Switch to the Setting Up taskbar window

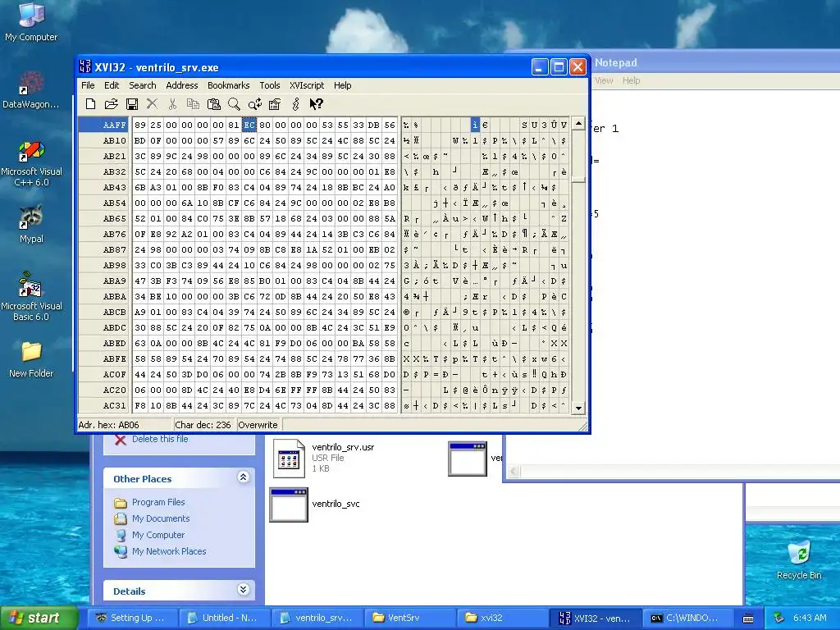tap(130, 619)
